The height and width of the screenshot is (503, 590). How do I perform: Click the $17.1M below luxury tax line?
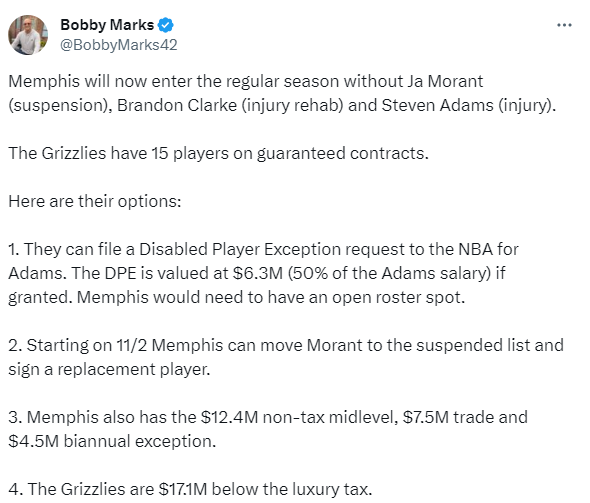pos(190,489)
